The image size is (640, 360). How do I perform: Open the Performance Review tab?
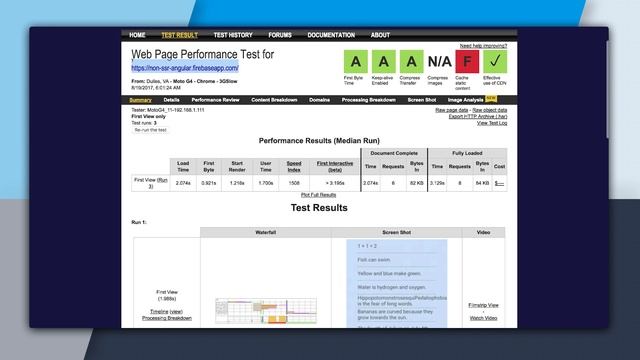point(216,100)
